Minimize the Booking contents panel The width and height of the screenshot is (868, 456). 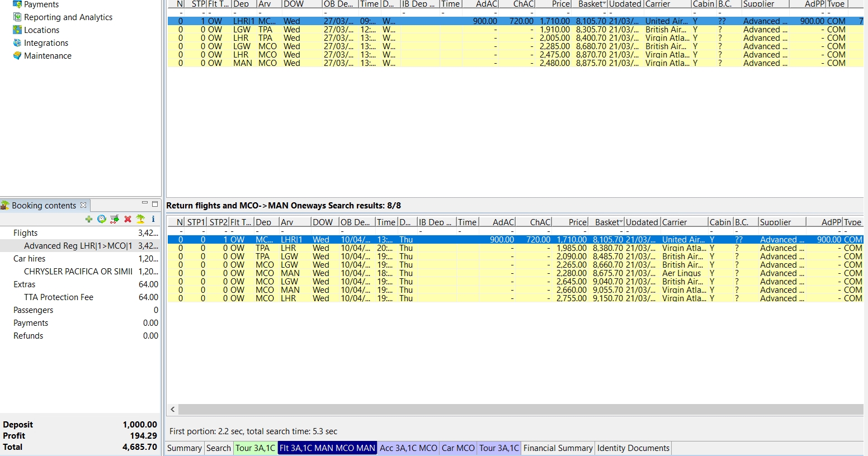point(145,203)
